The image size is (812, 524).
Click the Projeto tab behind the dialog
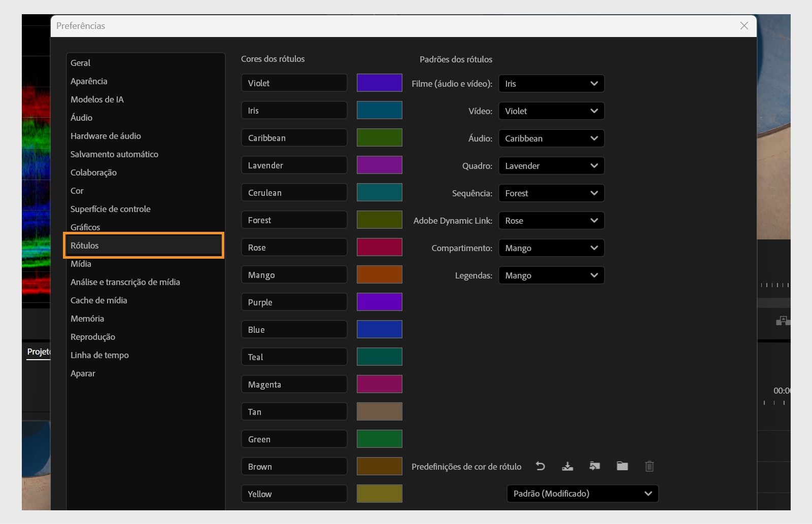(39, 352)
